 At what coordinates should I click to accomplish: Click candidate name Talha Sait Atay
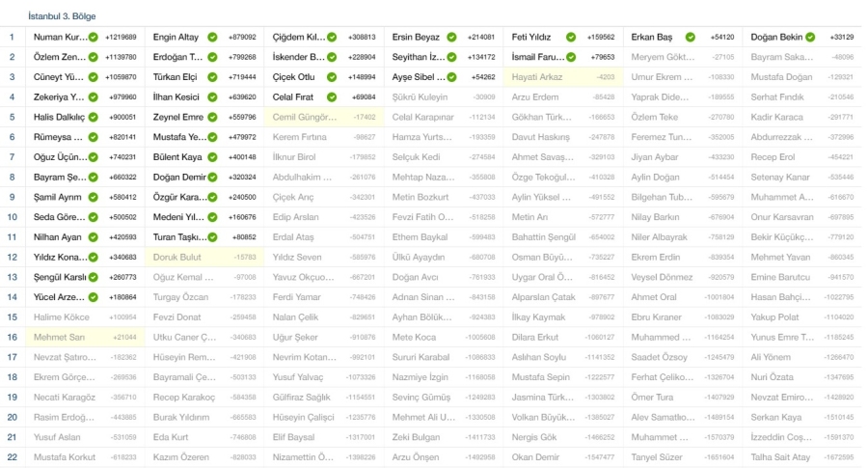[x=780, y=457]
